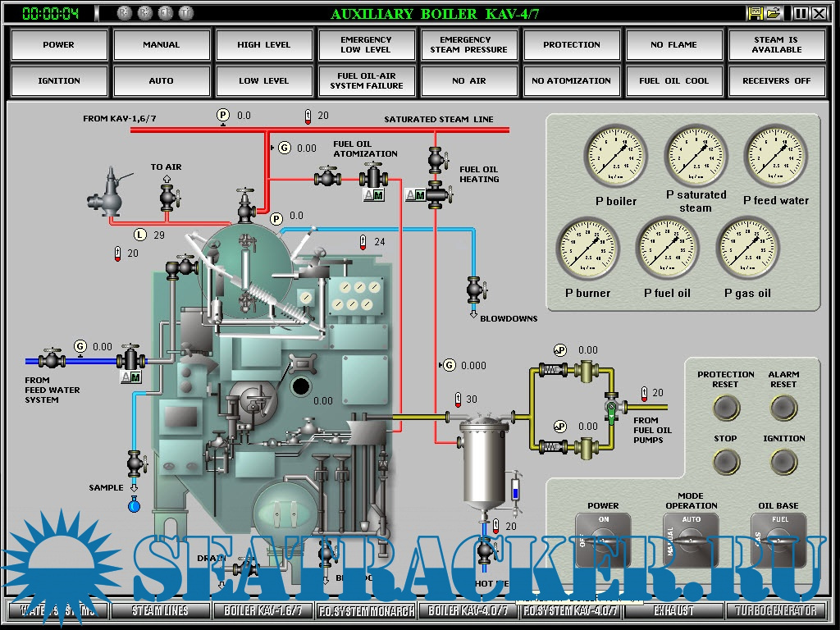Click the sample line valve

(x=135, y=463)
